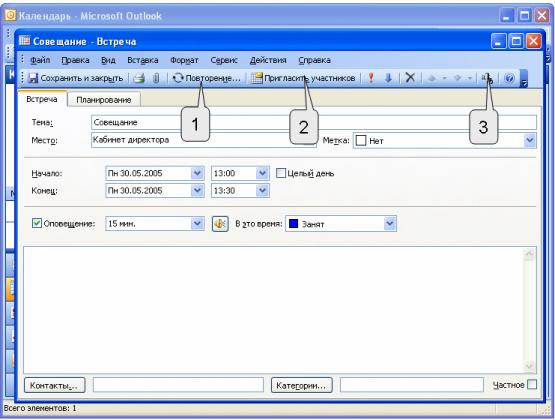The height and width of the screenshot is (420, 555).
Task: Open the Вид menu
Action: coord(108,60)
